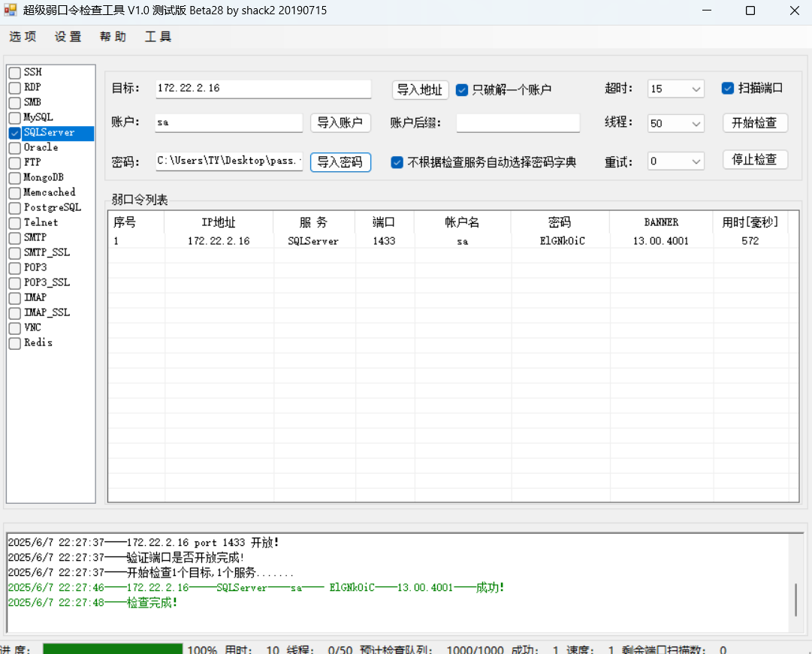Open the 工具 menu
Image resolution: width=812 pixels, height=654 pixels.
pos(158,37)
